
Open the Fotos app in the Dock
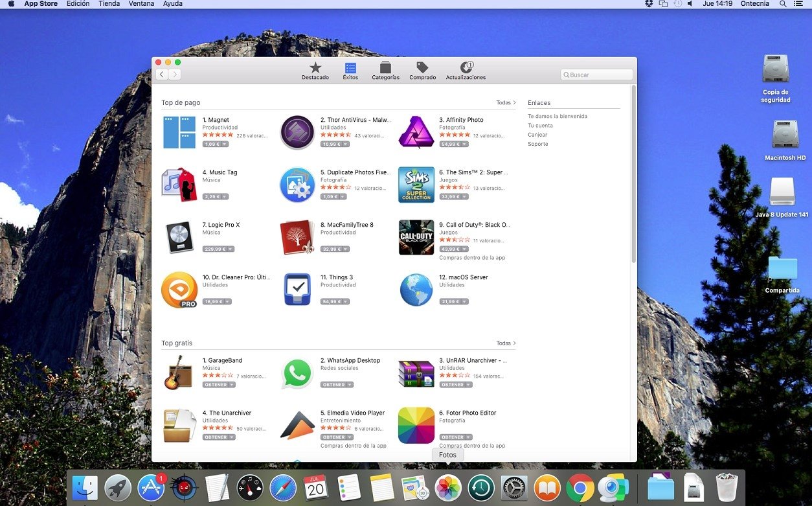coord(448,487)
